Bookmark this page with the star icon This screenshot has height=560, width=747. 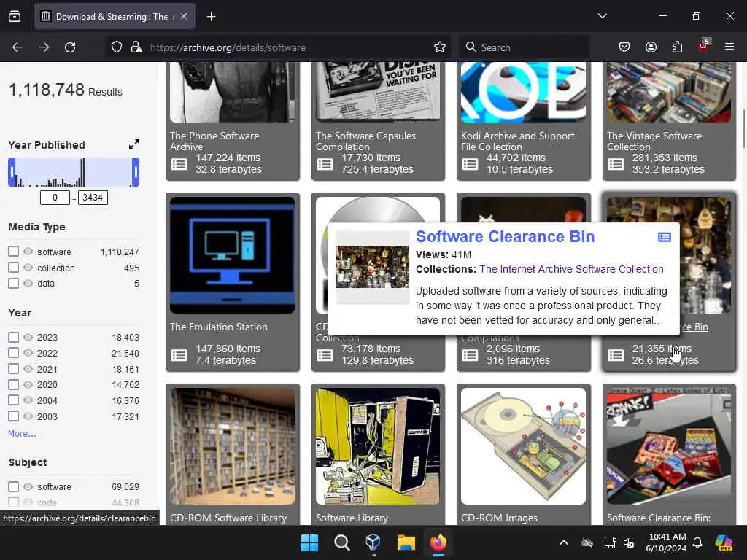coord(440,47)
